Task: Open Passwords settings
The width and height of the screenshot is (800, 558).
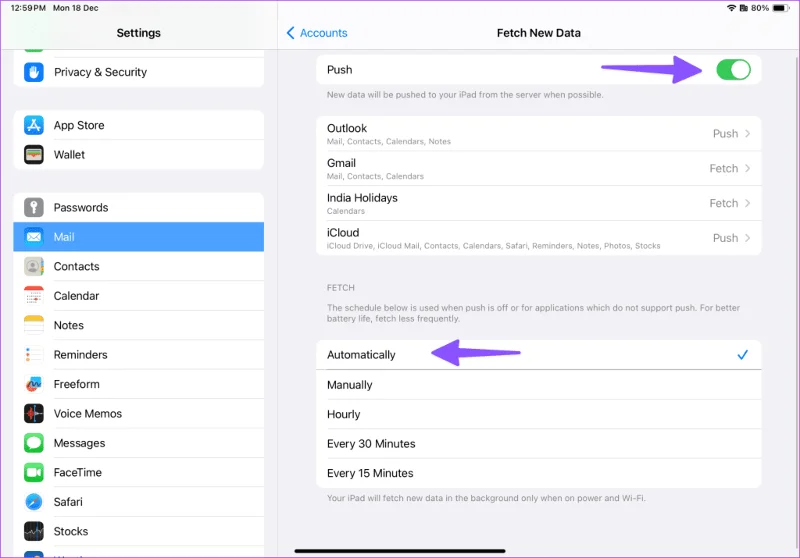Action: 138,208
